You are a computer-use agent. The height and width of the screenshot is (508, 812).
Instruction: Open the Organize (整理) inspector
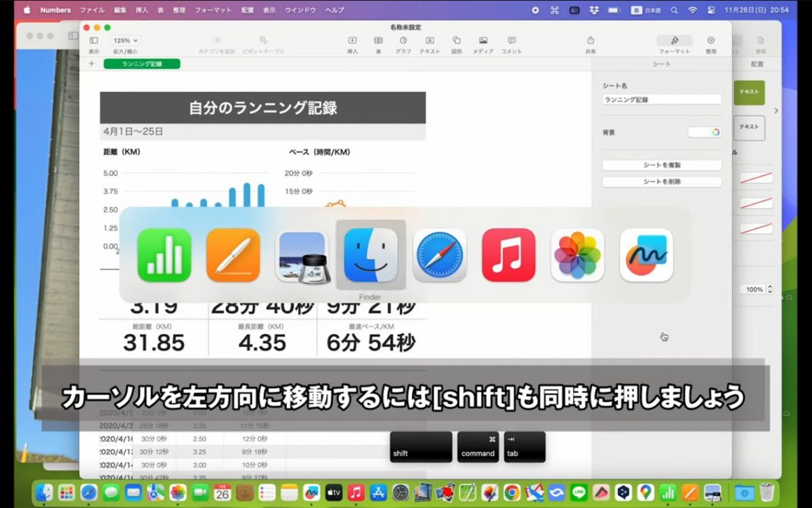click(x=711, y=41)
